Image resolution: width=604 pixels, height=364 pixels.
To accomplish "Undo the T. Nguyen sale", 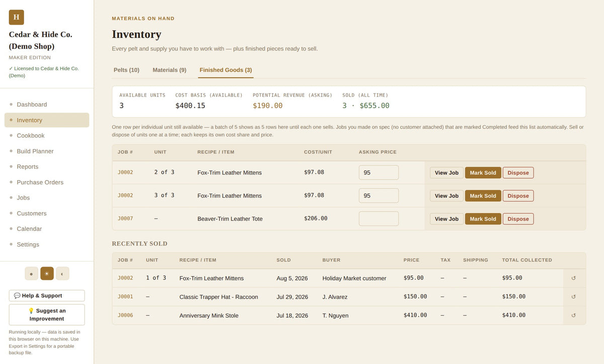I will click(x=573, y=315).
